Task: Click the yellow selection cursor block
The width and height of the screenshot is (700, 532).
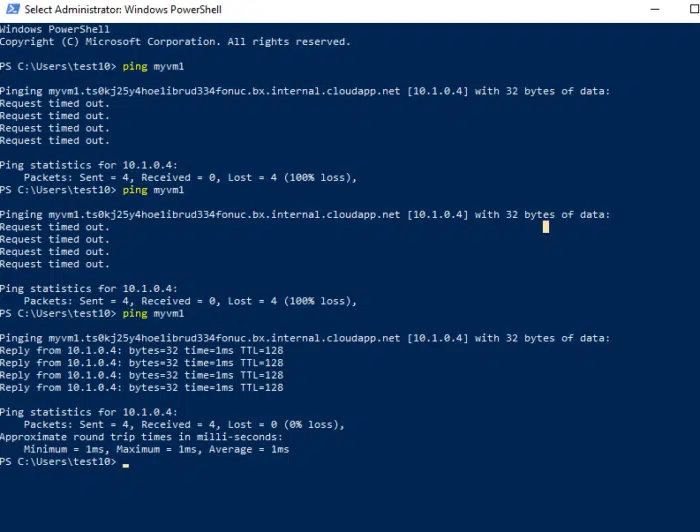Action: coord(546,227)
